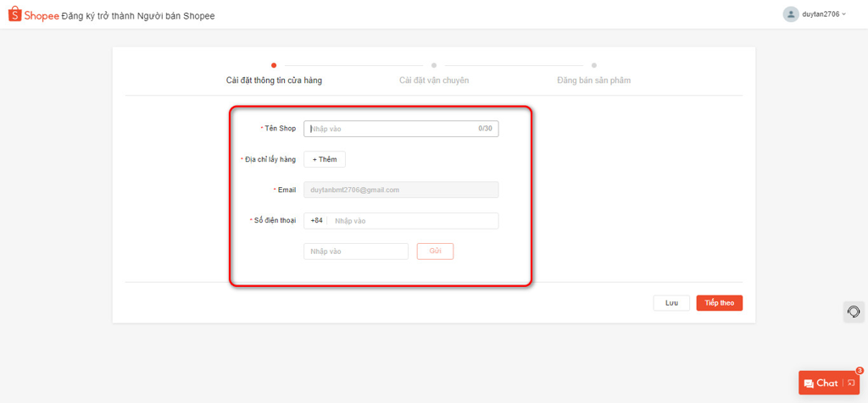The image size is (868, 403).
Task: Focus the Tên Shop input field
Action: [x=390, y=129]
